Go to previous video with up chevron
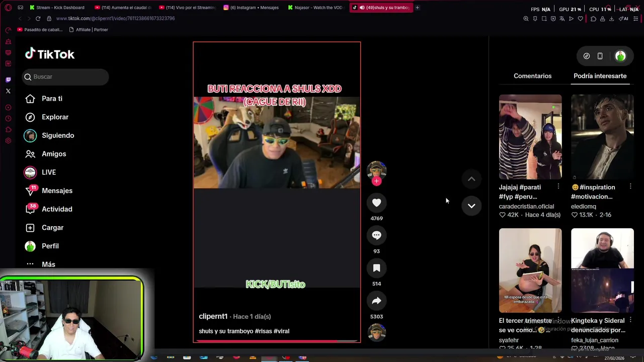 coord(471,179)
